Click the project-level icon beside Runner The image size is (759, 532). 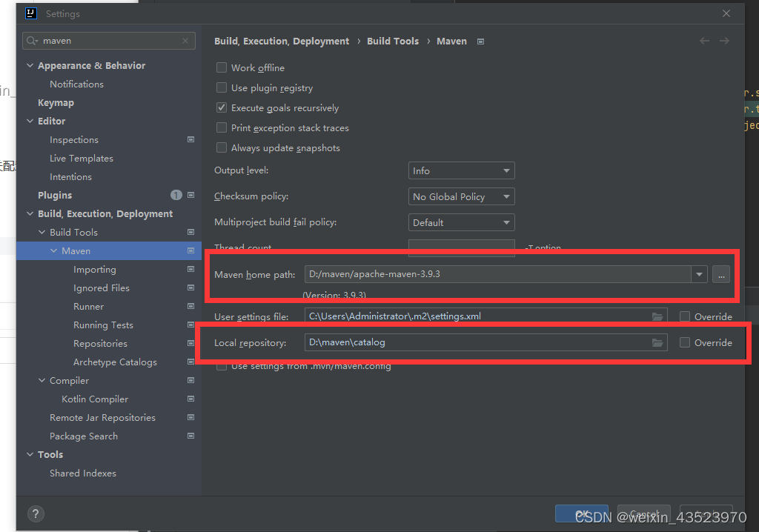pos(190,306)
